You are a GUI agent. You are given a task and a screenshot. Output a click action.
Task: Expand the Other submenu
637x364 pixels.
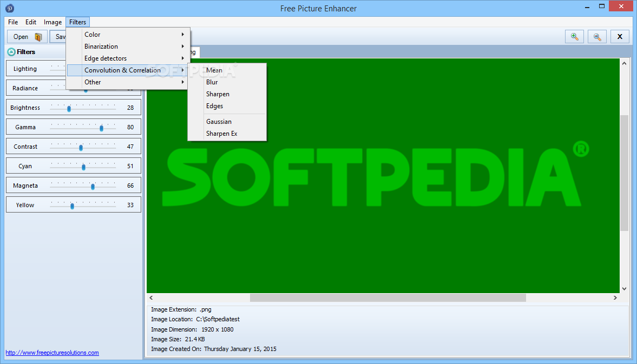(x=128, y=82)
